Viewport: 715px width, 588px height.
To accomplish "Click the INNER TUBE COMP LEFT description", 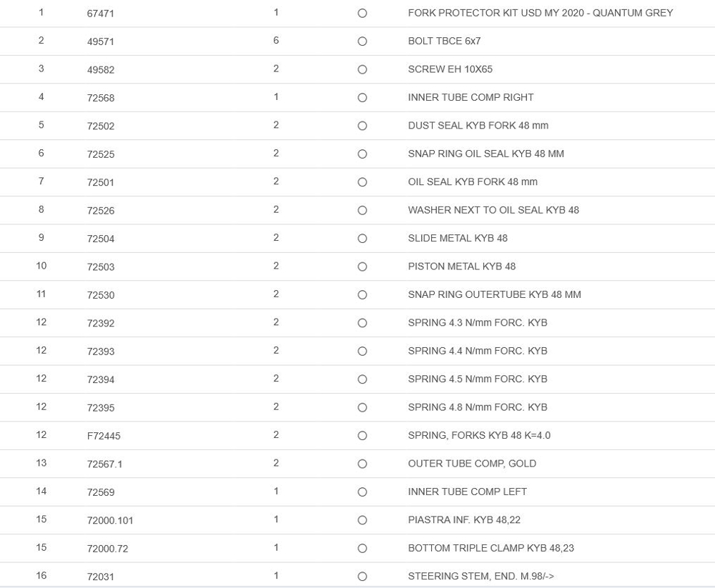I will click(467, 492).
